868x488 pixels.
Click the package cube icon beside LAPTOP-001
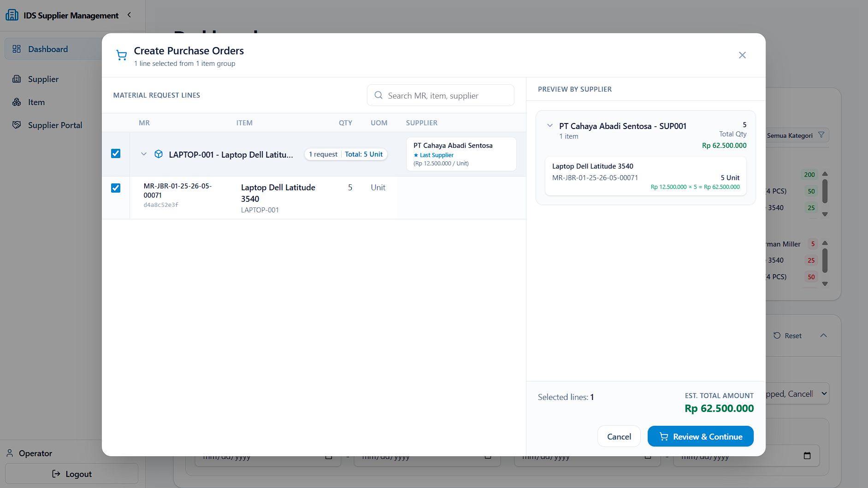click(x=159, y=154)
